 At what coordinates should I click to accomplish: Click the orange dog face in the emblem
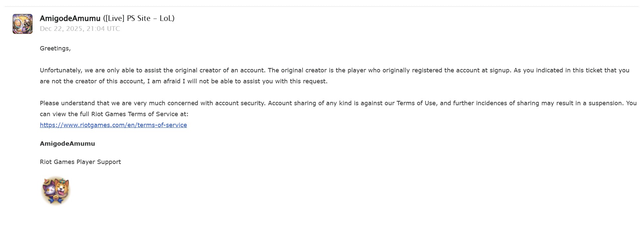pos(62,188)
